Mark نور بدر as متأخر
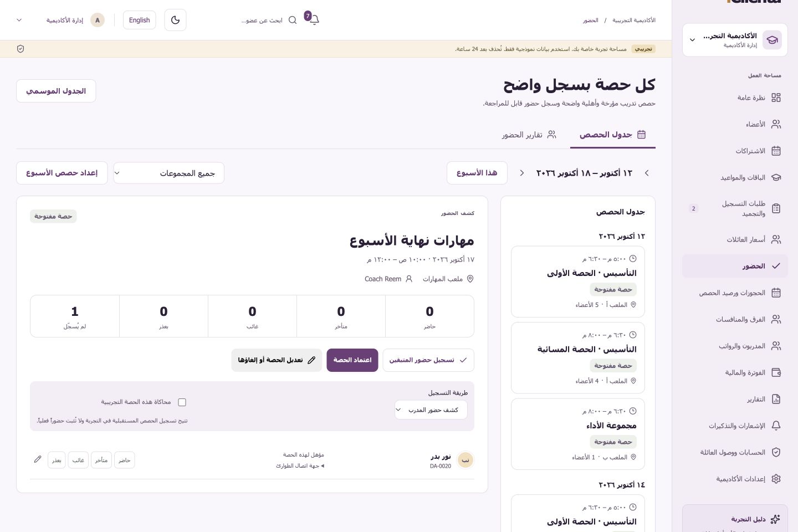798x532 pixels. [x=101, y=460]
